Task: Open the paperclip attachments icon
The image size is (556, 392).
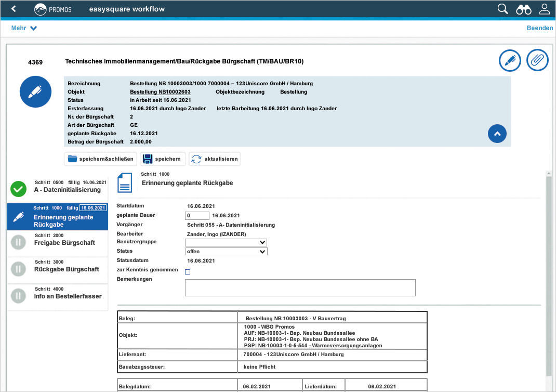Action: pyautogui.click(x=537, y=60)
